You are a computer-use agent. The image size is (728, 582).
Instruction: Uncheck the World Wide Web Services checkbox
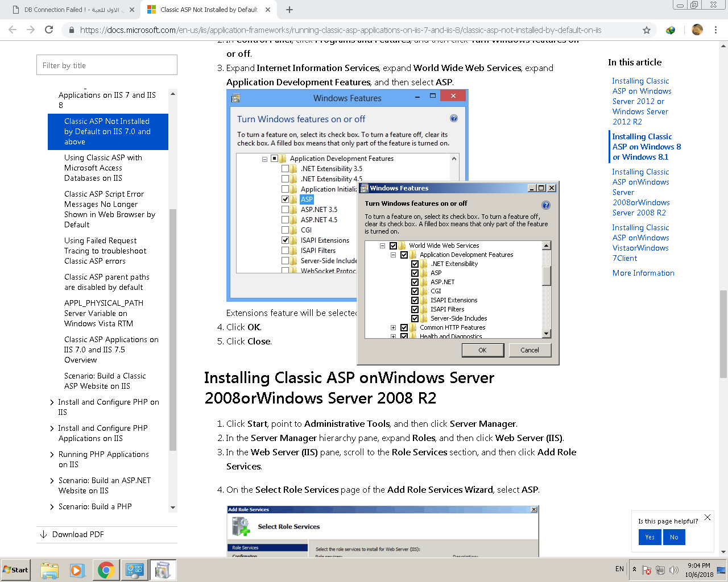393,246
